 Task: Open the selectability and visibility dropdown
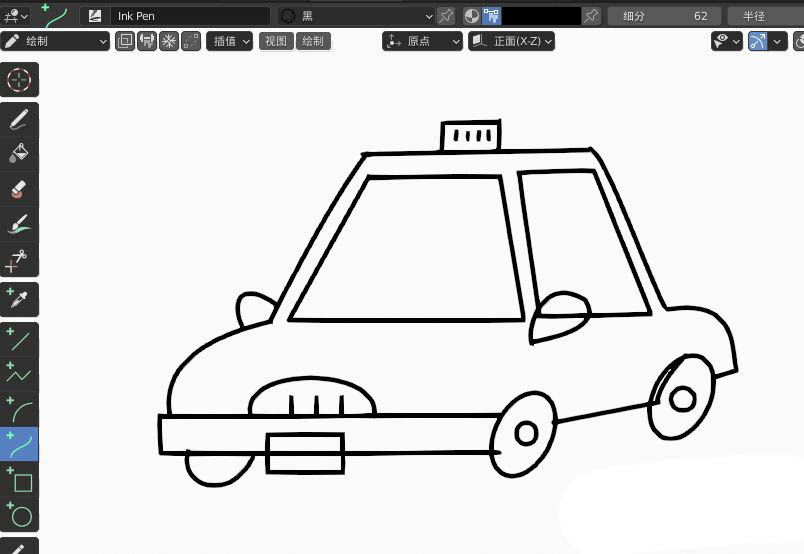(x=727, y=41)
